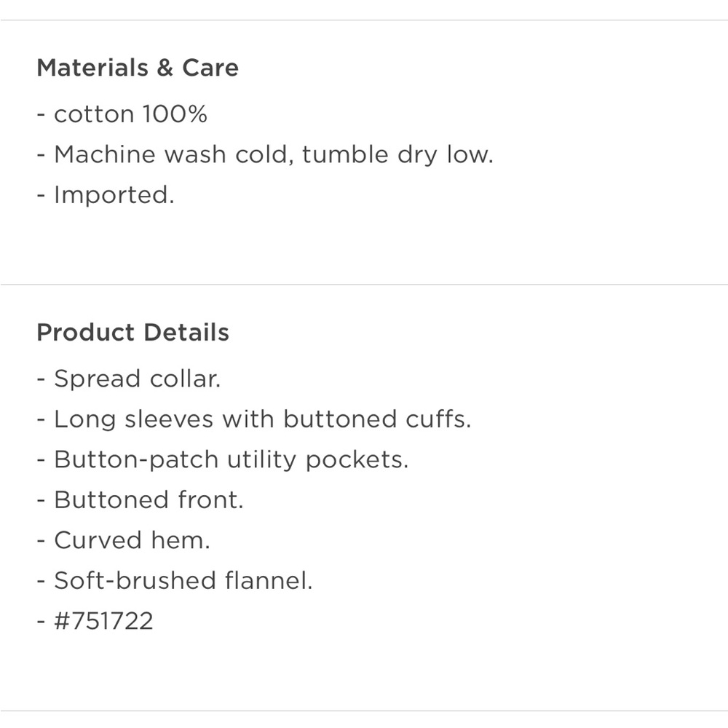Select the Curved hem line
Image resolution: width=728 pixels, height=728 pixels.
pos(124,540)
